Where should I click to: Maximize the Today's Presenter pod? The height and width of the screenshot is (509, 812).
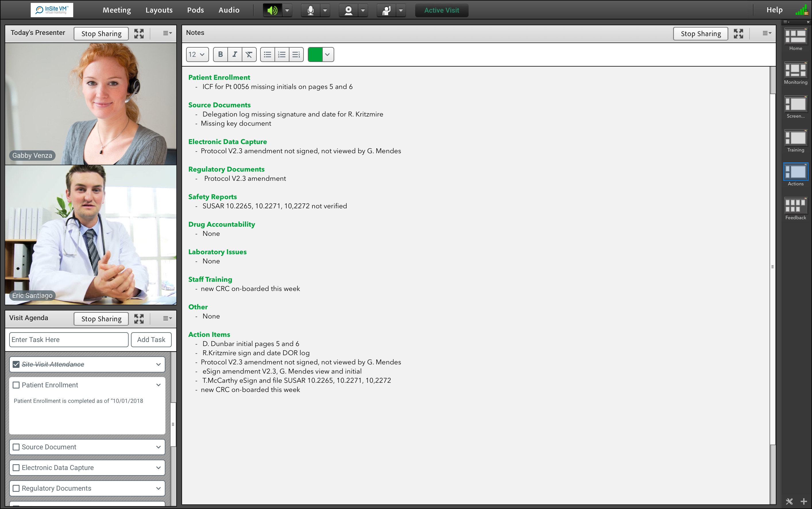(x=139, y=33)
